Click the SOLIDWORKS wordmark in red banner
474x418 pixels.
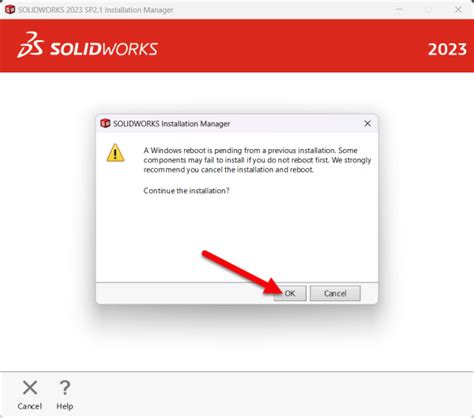[104, 49]
